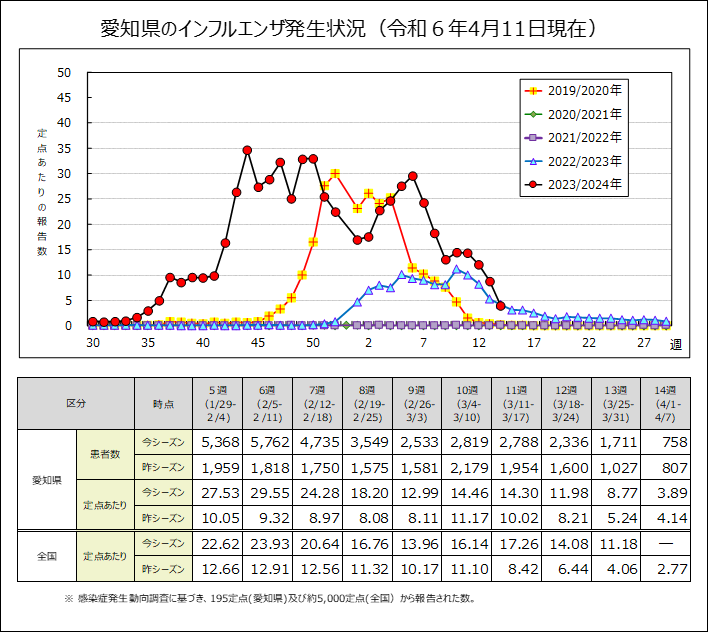Click the 愛知県 row label
This screenshot has height=633, width=709.
coord(47,480)
